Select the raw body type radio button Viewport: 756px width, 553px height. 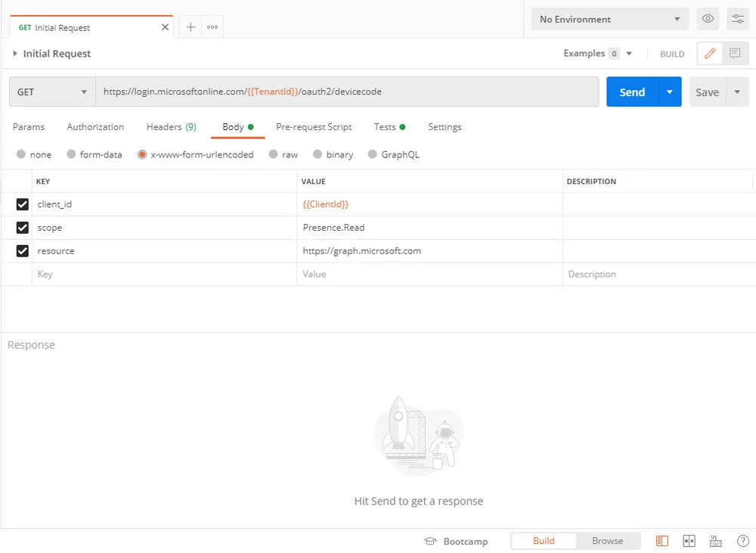pyautogui.click(x=274, y=154)
